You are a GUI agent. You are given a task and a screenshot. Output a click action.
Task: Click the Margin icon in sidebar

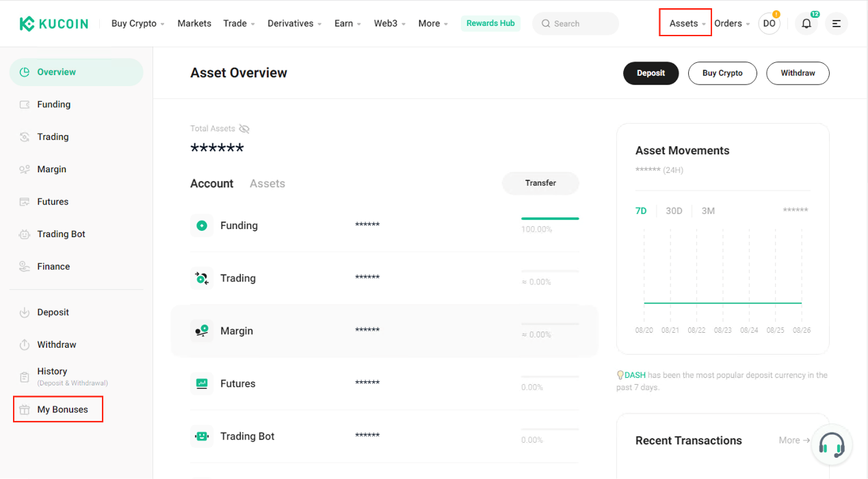[x=25, y=169]
